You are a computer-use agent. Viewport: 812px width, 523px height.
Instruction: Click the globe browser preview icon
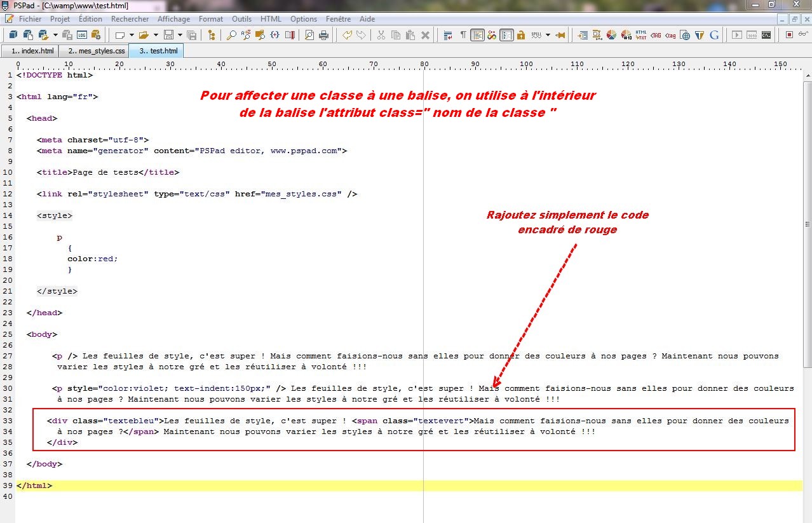(686, 35)
